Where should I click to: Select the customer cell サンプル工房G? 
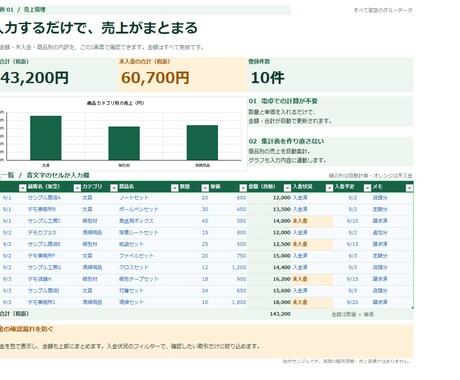tap(44, 268)
